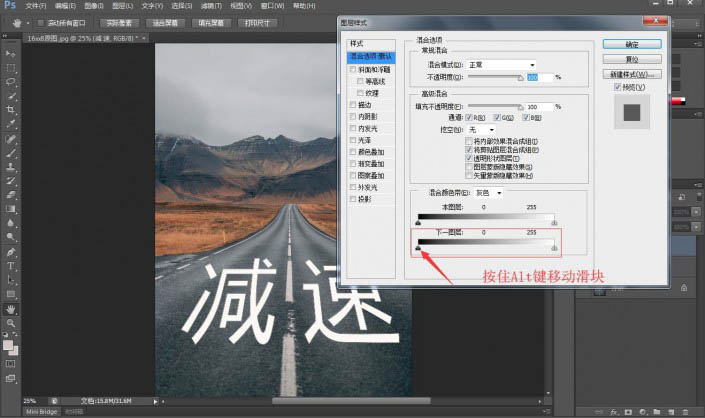
Task: Select the Zoom magnifier tool
Action: coord(10,323)
